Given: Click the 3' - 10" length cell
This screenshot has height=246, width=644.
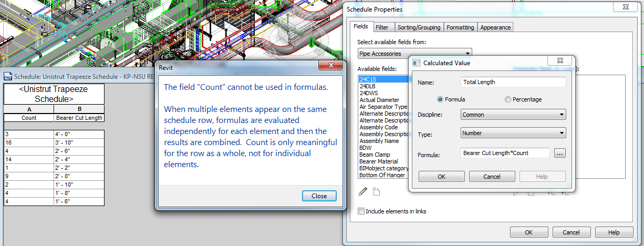Looking at the screenshot, I should (79, 142).
